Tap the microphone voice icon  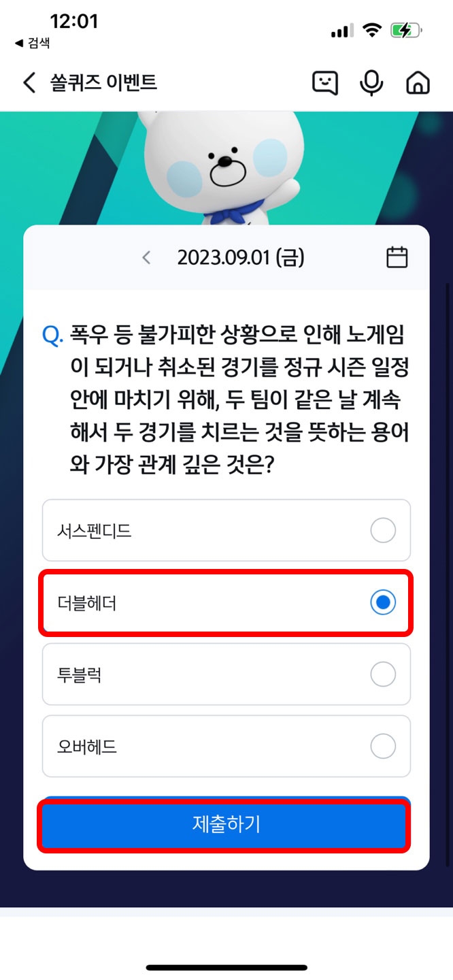(371, 83)
